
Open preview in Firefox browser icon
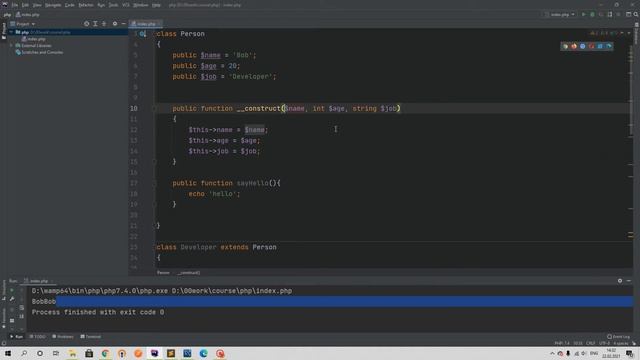coord(574,46)
